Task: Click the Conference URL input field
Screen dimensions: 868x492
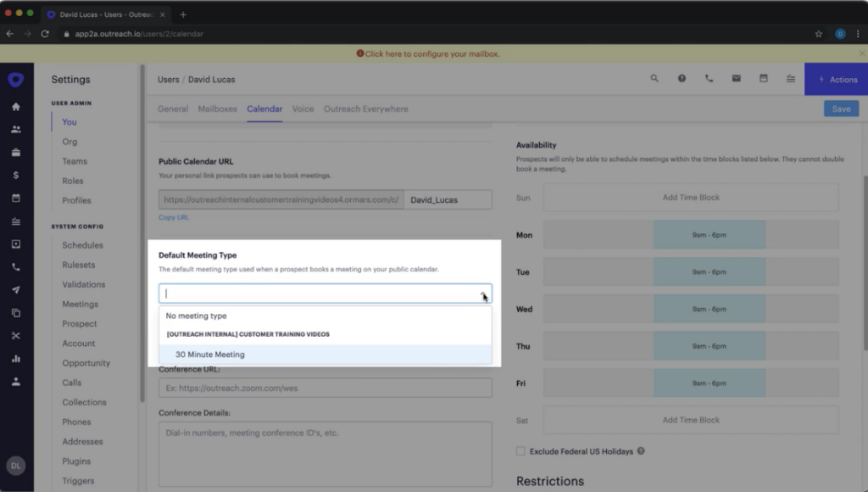Action: (325, 389)
